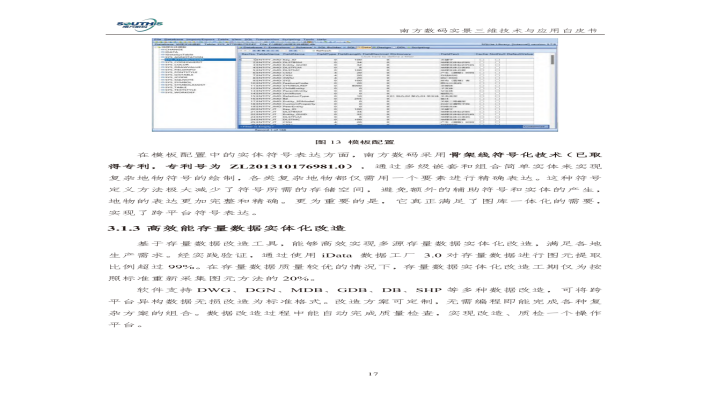Screen dimensions: 710x399
Task: Toggle the Cache checkbox in the second grid row
Action: click(x=482, y=62)
